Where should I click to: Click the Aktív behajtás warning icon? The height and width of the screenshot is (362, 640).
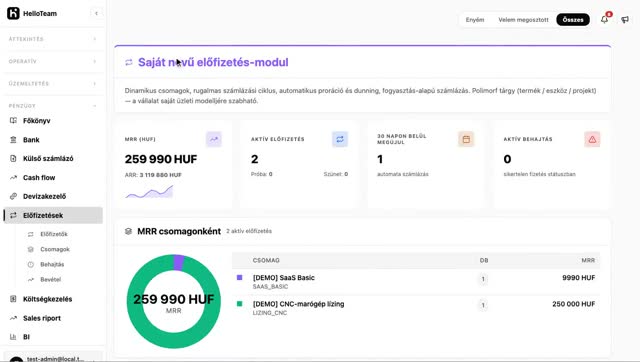(592, 139)
